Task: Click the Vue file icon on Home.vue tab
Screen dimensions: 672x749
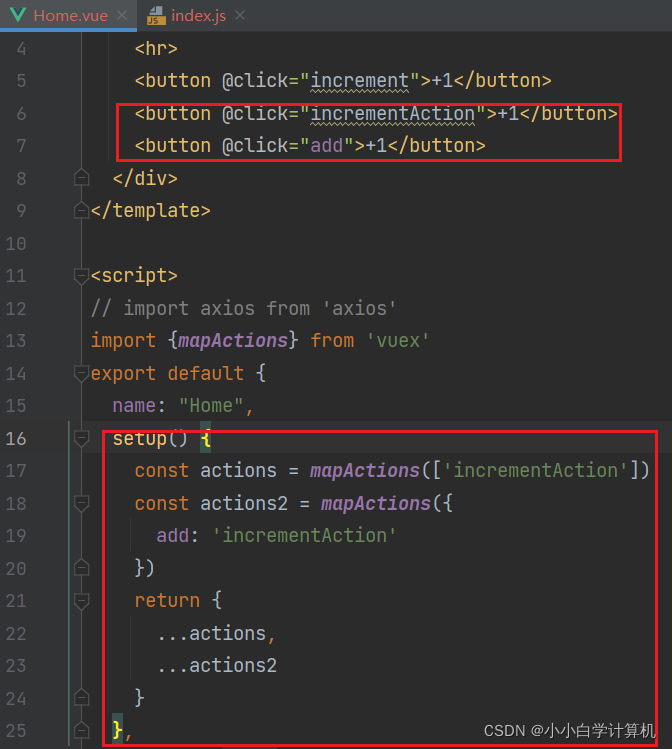Action: [18, 15]
